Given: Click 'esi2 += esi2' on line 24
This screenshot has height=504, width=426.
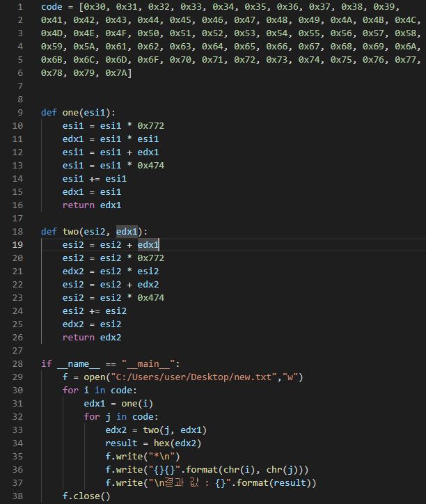Looking at the screenshot, I should click(x=95, y=310).
